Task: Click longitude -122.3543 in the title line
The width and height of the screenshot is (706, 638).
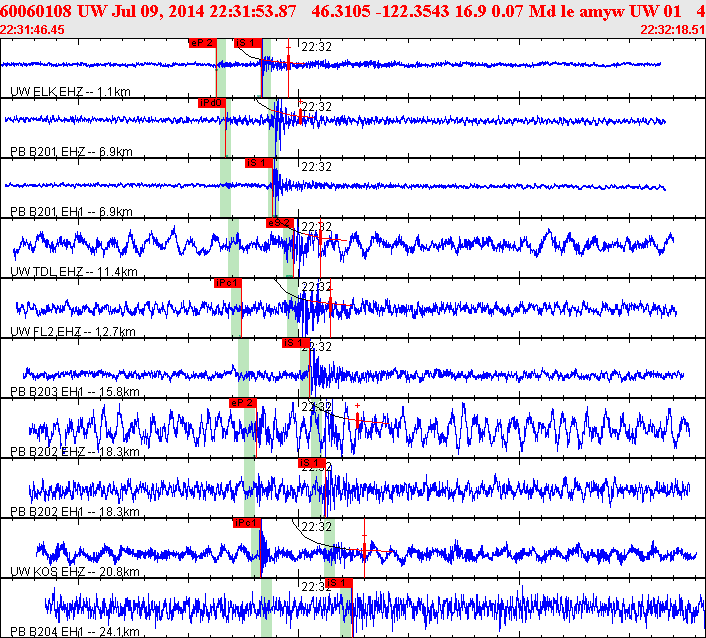Action: pyautogui.click(x=412, y=11)
